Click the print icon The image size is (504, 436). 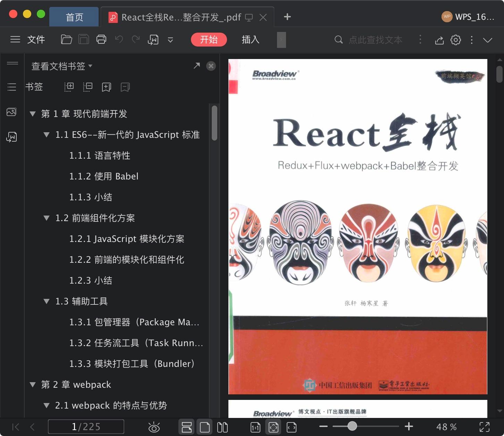[x=101, y=40]
